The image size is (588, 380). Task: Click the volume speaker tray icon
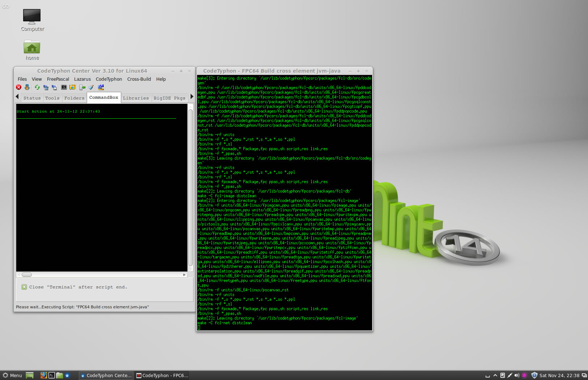(517, 375)
